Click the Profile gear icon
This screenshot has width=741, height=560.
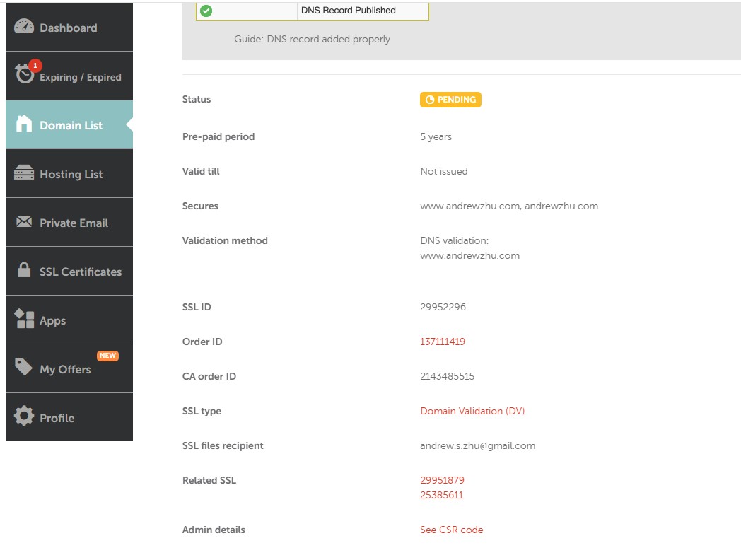click(x=24, y=416)
